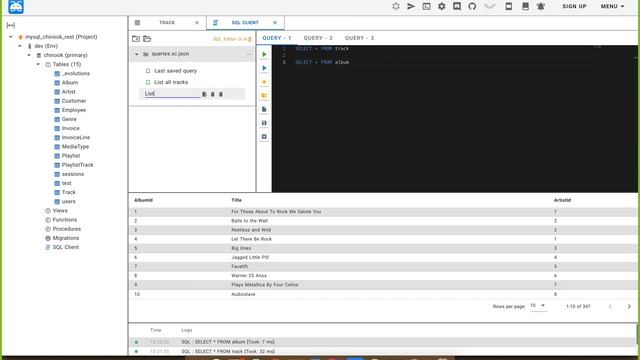Click the yellow folder icon in editor toolbar

264,96
